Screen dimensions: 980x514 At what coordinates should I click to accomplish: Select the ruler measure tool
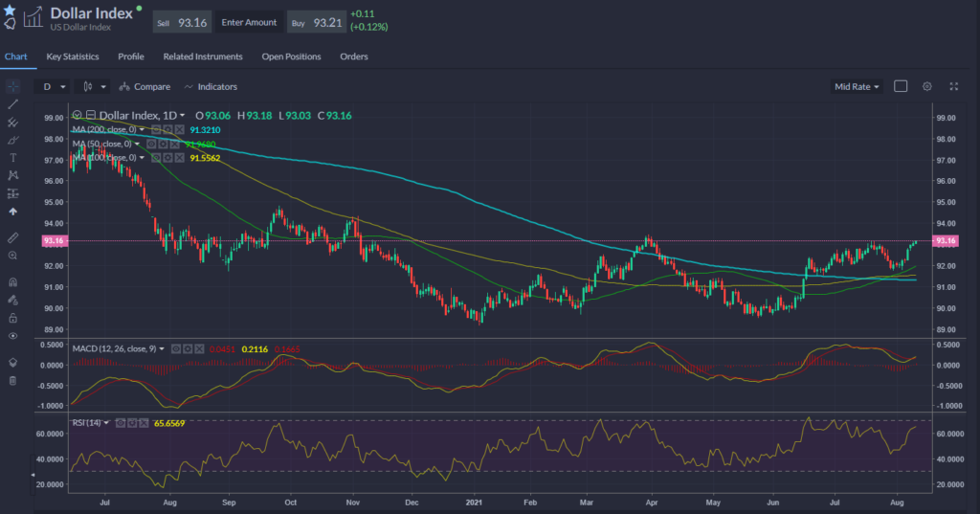[13, 237]
